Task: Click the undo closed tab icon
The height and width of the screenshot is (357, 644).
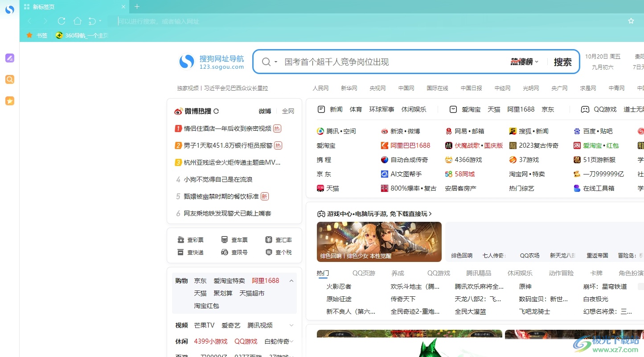Action: (92, 21)
